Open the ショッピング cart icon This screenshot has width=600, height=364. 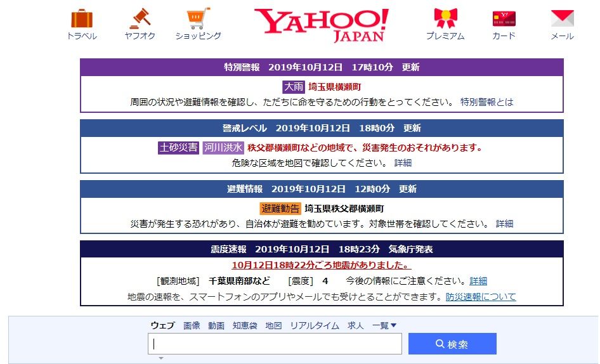click(x=199, y=18)
